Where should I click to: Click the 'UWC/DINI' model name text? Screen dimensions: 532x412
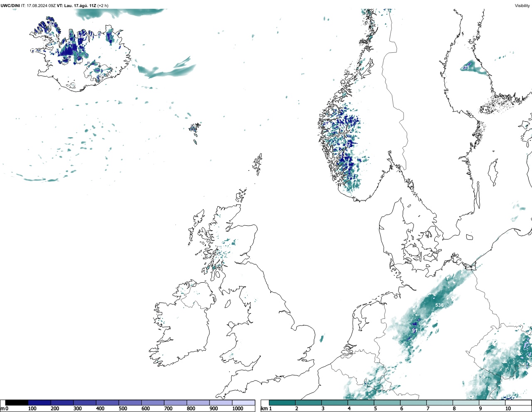[x=10, y=6]
